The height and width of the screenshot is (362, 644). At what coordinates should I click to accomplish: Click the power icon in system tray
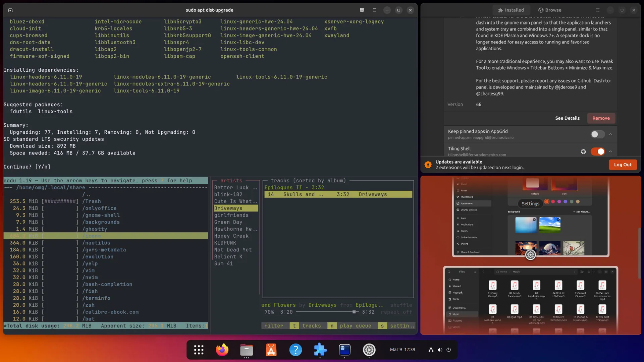pos(449,350)
